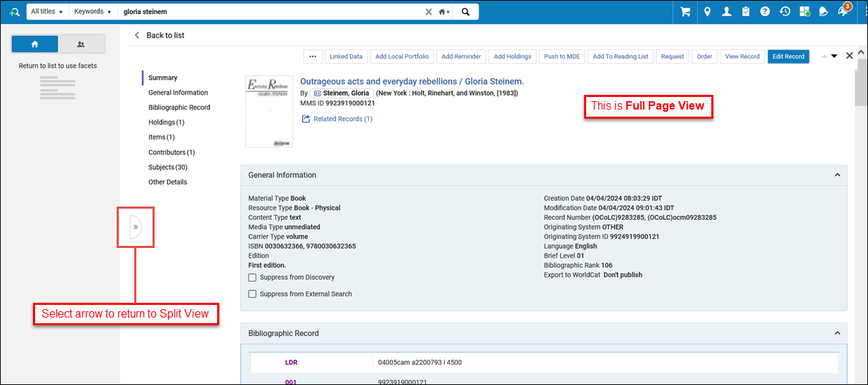The image size is (868, 385).
Task: Click the Order button
Action: 704,56
